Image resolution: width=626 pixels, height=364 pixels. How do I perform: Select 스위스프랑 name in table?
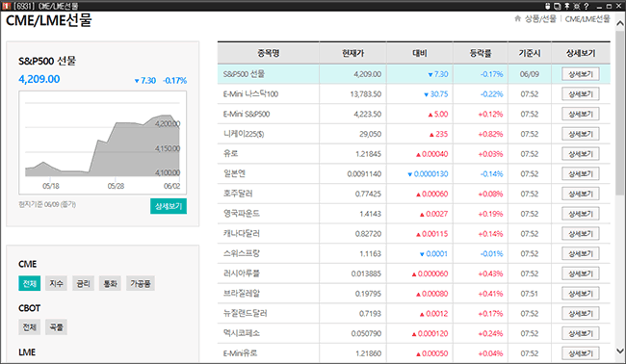click(x=241, y=253)
